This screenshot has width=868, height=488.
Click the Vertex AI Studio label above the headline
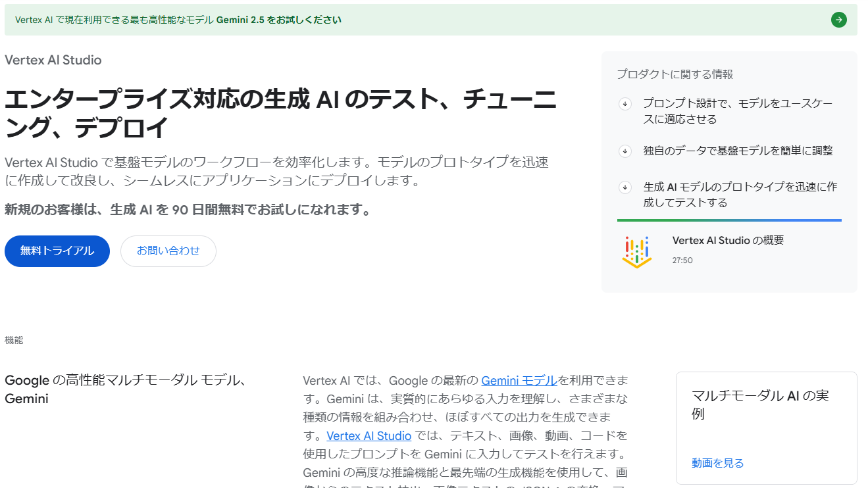click(x=53, y=61)
